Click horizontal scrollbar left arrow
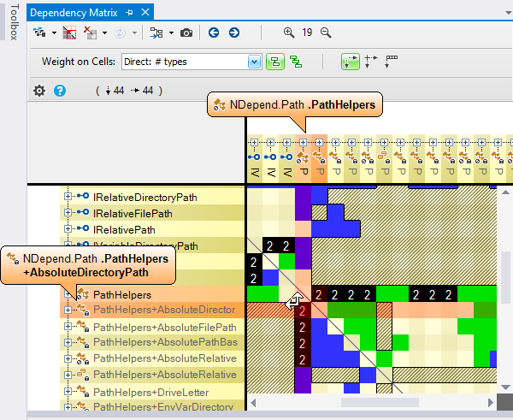This screenshot has width=513, height=420. point(253,402)
